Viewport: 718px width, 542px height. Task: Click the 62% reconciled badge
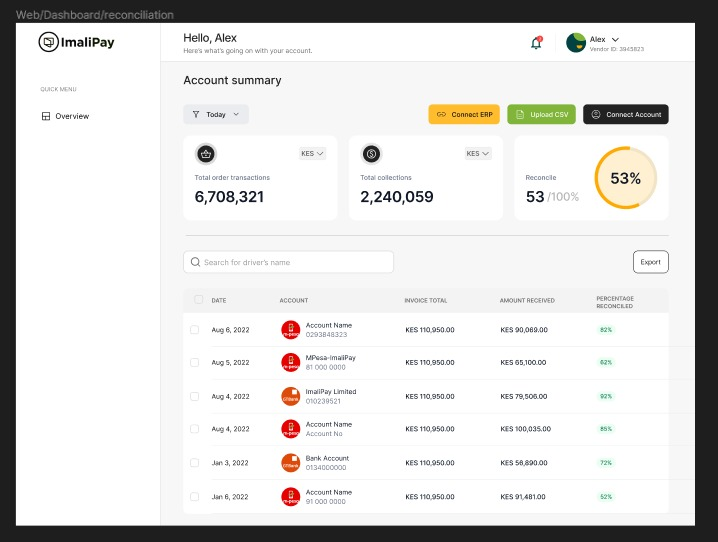(x=606, y=362)
